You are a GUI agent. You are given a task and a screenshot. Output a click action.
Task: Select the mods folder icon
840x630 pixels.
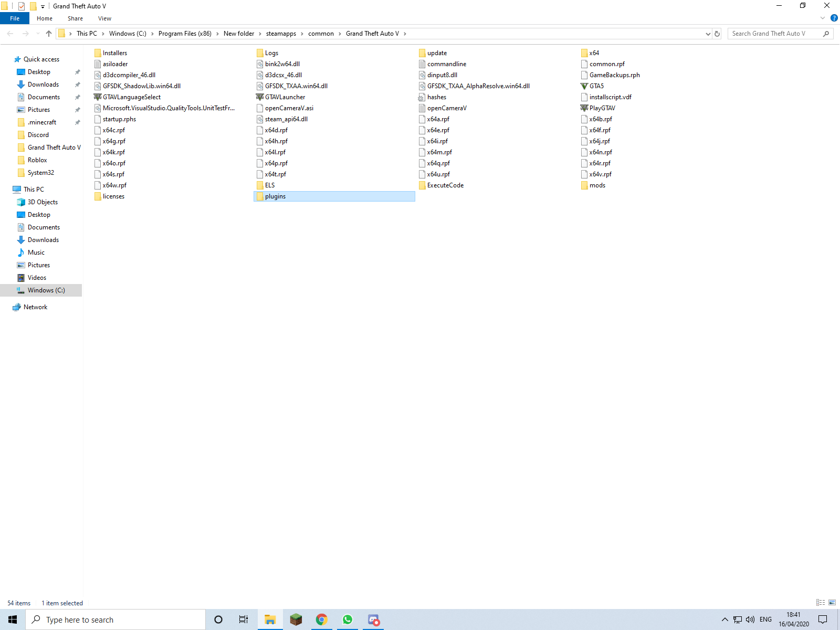584,185
